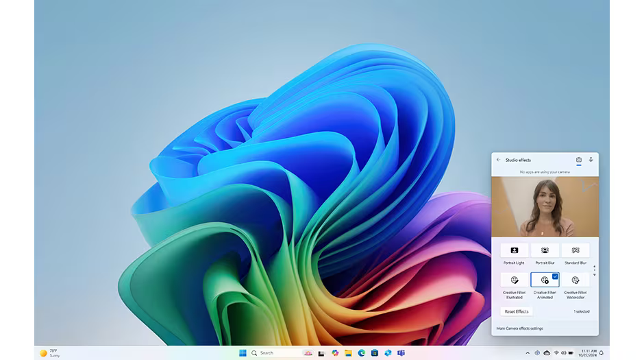
Task: Switch to the Camera effects tab
Action: coord(578,160)
